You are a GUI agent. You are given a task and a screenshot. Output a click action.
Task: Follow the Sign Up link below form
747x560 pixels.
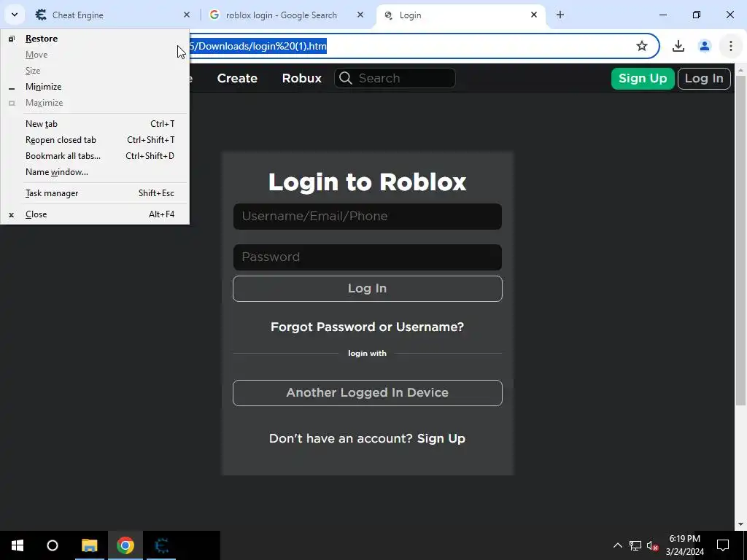(x=441, y=438)
